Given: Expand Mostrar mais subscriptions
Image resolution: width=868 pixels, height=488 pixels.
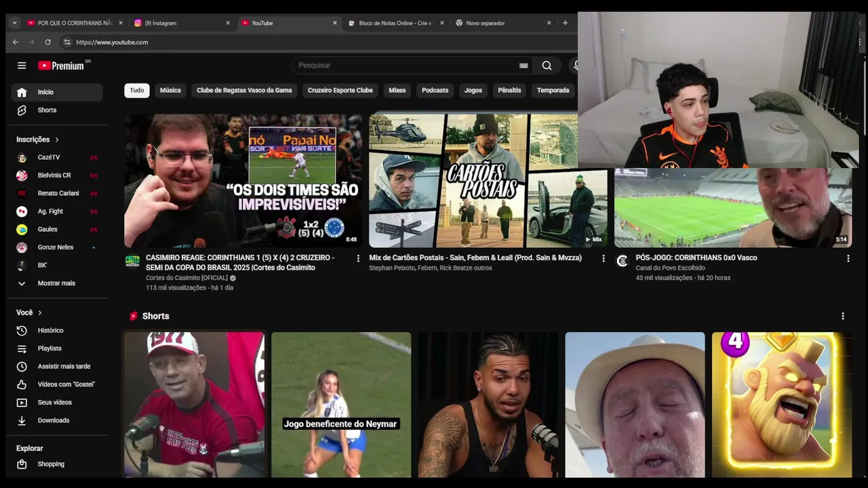Looking at the screenshot, I should tap(57, 283).
